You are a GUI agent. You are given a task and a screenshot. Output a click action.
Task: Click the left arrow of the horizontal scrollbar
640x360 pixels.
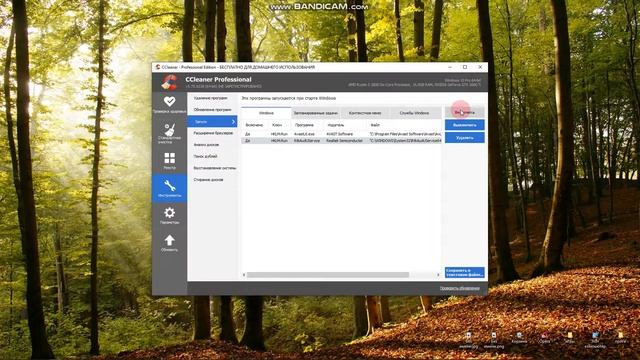coord(244,275)
